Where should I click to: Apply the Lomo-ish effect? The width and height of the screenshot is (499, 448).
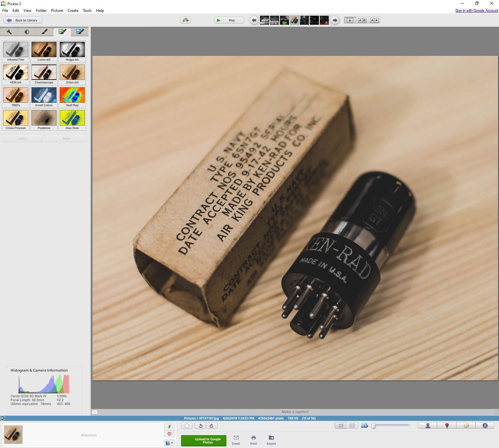pos(44,51)
